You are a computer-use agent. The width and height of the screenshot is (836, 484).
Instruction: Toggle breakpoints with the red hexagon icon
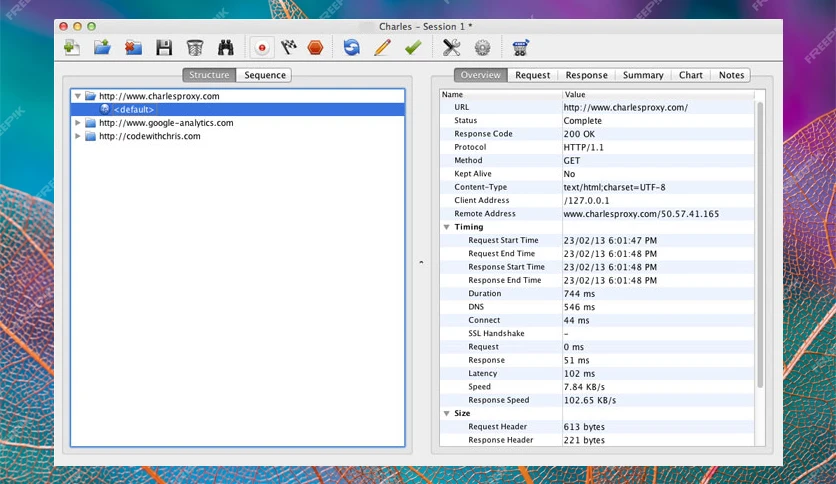pyautogui.click(x=316, y=47)
